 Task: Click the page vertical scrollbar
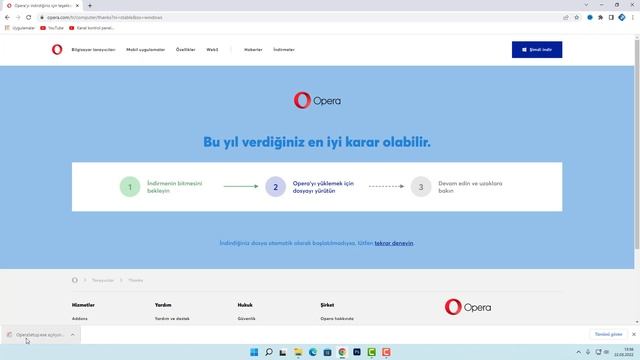click(x=637, y=143)
